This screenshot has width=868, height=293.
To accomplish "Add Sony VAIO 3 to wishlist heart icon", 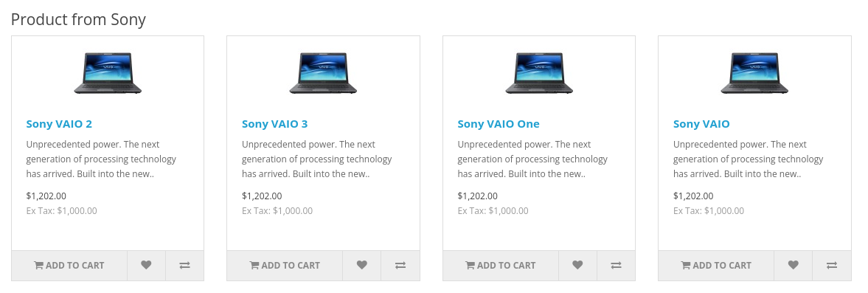I will coord(361,265).
